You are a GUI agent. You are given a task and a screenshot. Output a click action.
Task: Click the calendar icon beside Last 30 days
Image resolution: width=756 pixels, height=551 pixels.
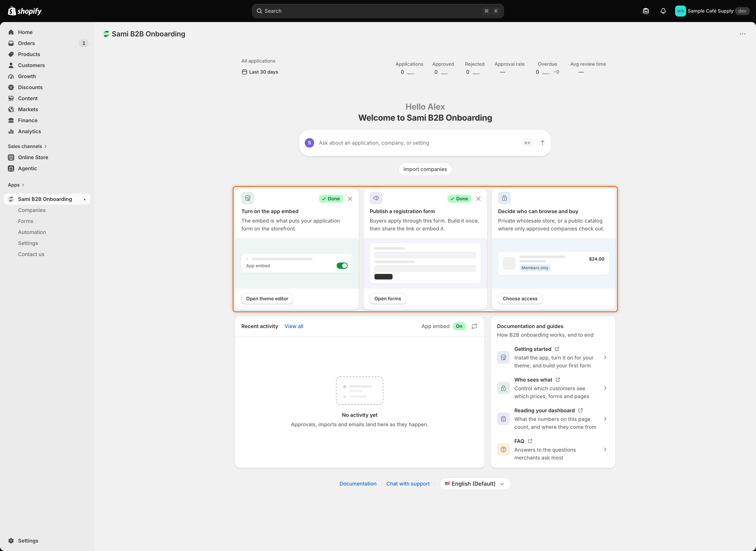point(244,72)
